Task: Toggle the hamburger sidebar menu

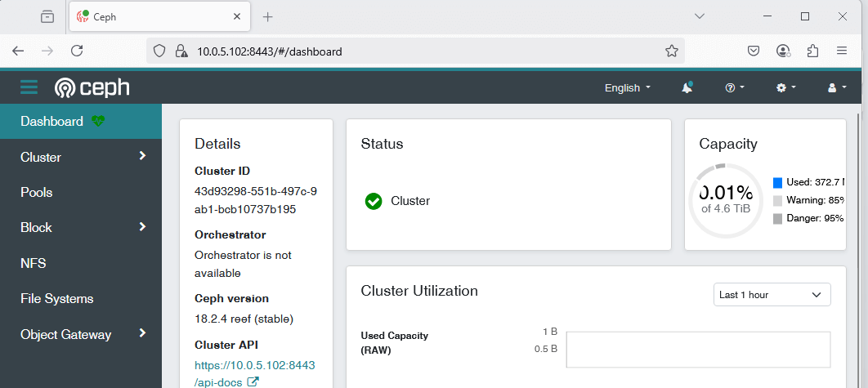Action: tap(29, 87)
